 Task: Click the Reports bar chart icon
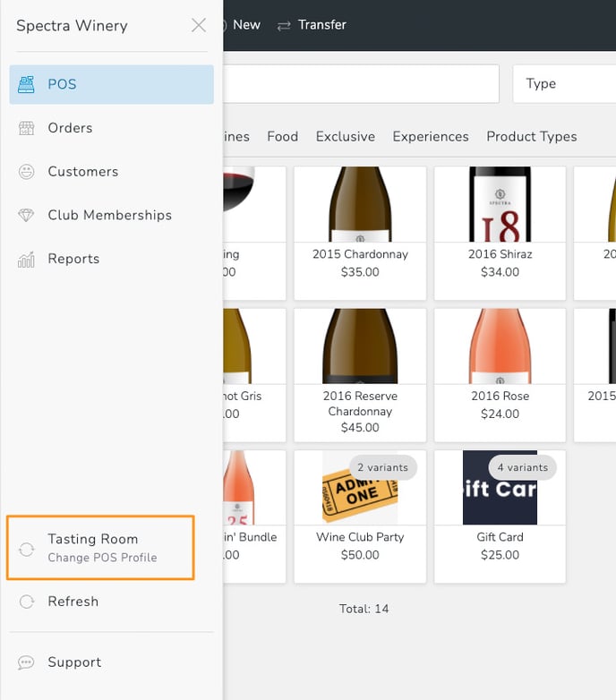pos(26,259)
